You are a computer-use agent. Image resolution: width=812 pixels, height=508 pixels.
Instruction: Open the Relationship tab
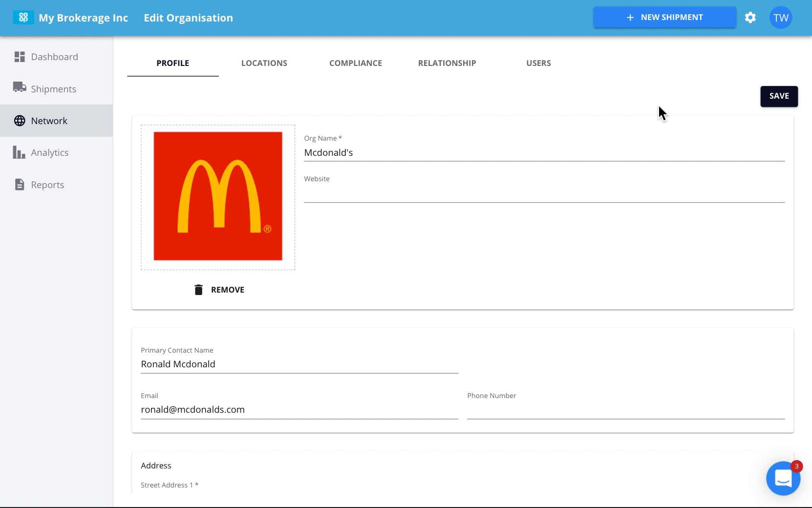coord(447,63)
